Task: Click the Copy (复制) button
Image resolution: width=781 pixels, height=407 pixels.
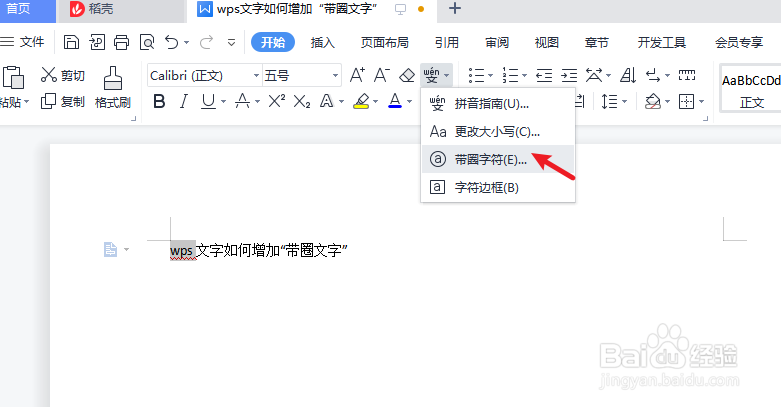Action: pyautogui.click(x=63, y=102)
